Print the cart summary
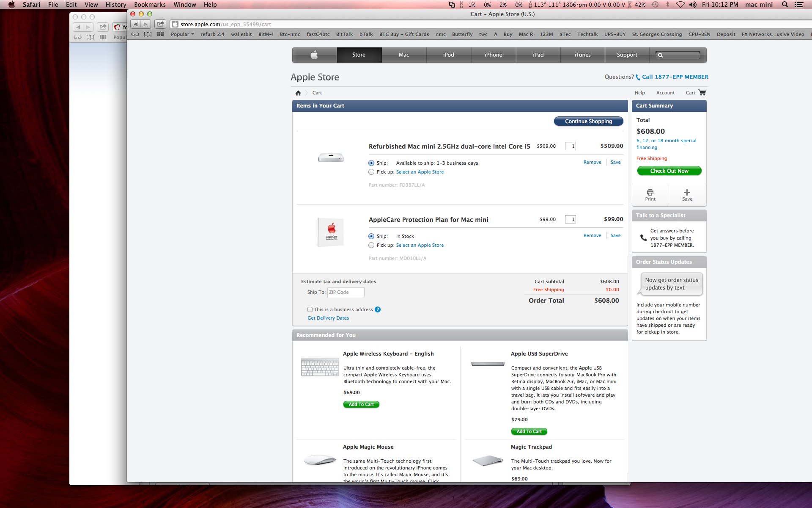Image resolution: width=812 pixels, height=508 pixels. 650,195
